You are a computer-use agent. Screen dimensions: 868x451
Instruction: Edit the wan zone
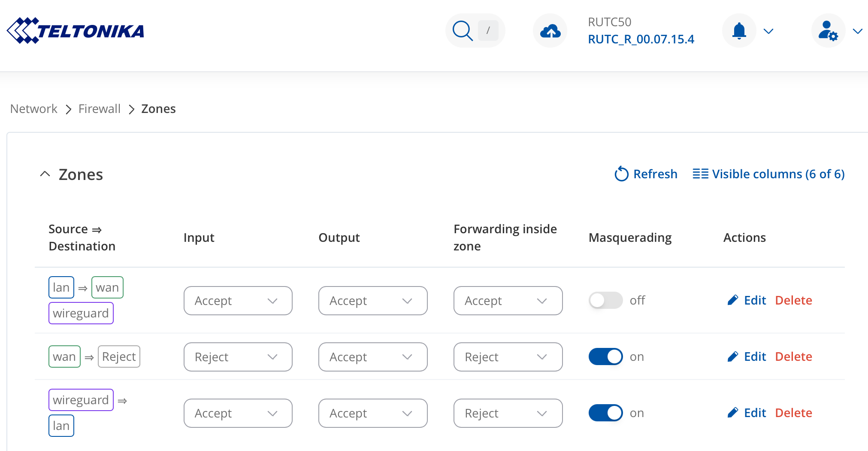(747, 357)
